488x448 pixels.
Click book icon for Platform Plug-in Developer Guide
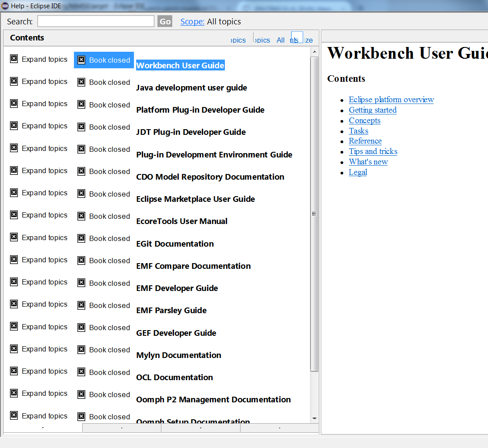[81, 105]
